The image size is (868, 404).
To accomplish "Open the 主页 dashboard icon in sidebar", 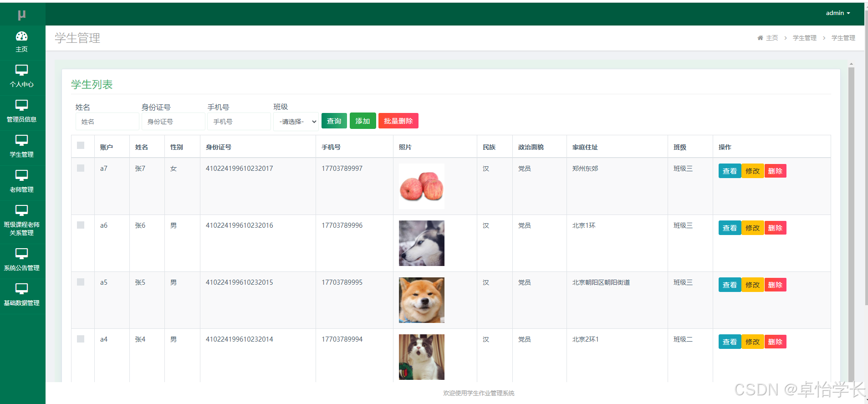I will [x=21, y=36].
